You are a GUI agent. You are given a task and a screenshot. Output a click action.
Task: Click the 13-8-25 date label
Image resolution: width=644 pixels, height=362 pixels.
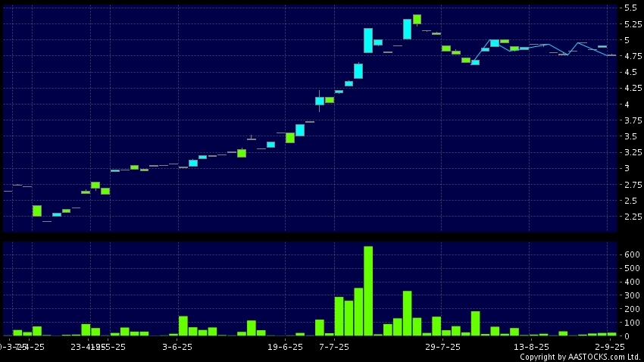[531, 347]
